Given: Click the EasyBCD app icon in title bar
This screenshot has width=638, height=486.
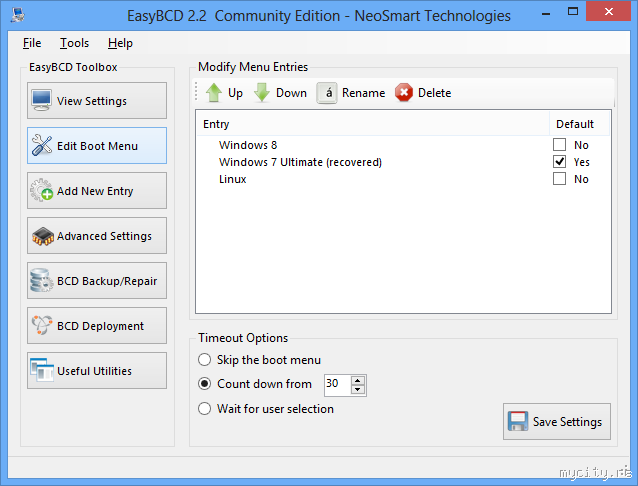Looking at the screenshot, I should click(x=17, y=15).
